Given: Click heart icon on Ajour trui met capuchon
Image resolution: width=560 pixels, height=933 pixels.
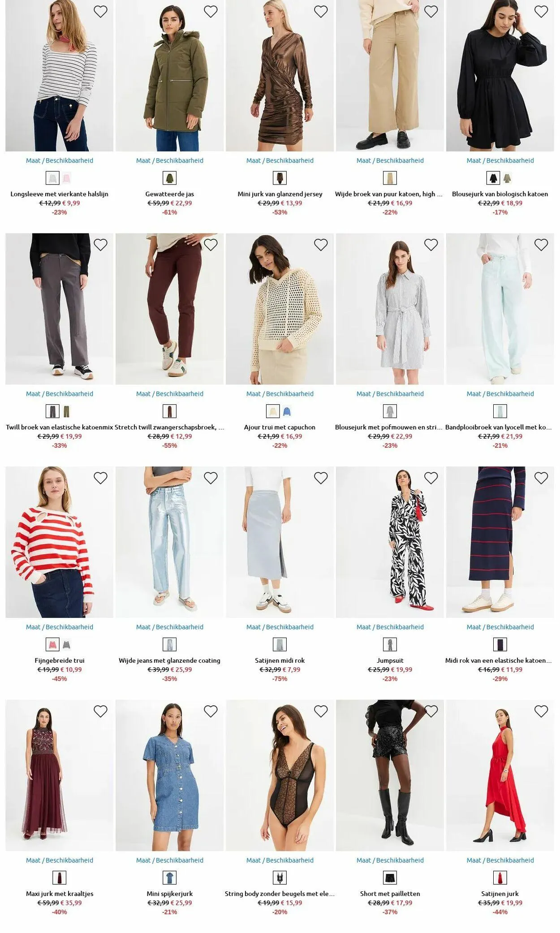Looking at the screenshot, I should click(x=321, y=245).
